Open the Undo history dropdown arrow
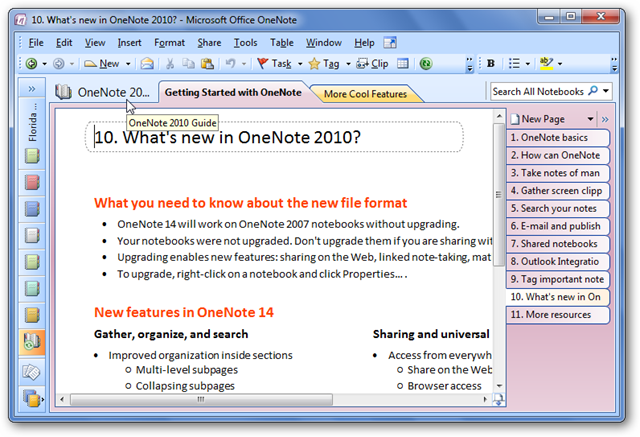 point(244,64)
